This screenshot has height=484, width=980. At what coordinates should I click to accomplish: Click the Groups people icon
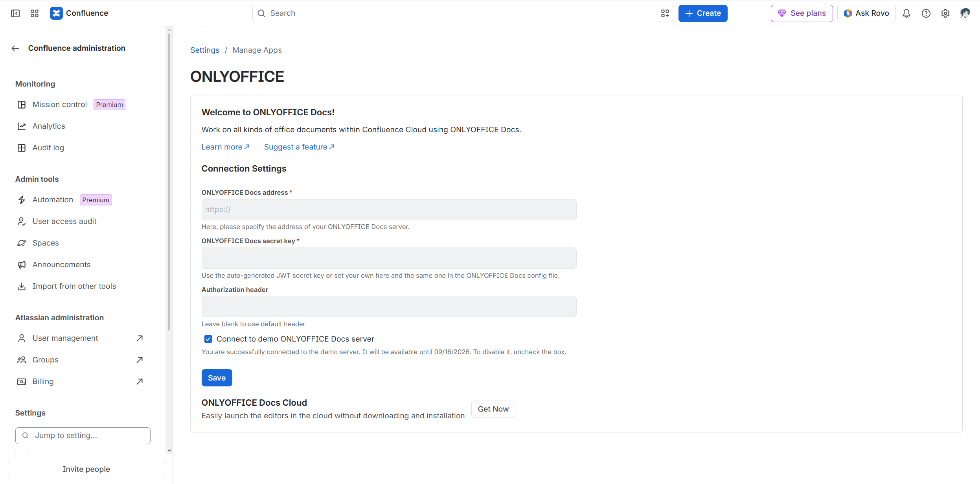pos(22,360)
